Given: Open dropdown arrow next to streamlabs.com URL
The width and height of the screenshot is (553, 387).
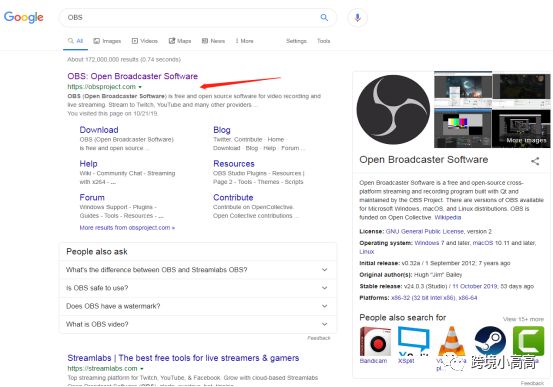Looking at the screenshot, I should click(x=142, y=369).
